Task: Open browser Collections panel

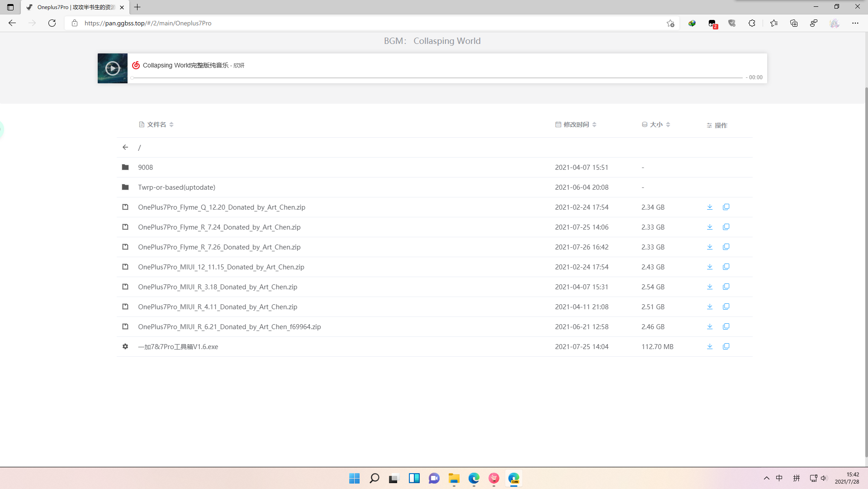Action: (794, 23)
